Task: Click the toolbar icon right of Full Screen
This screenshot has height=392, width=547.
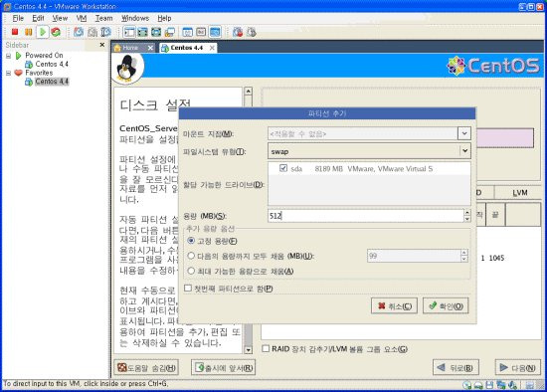Action: coord(169,32)
